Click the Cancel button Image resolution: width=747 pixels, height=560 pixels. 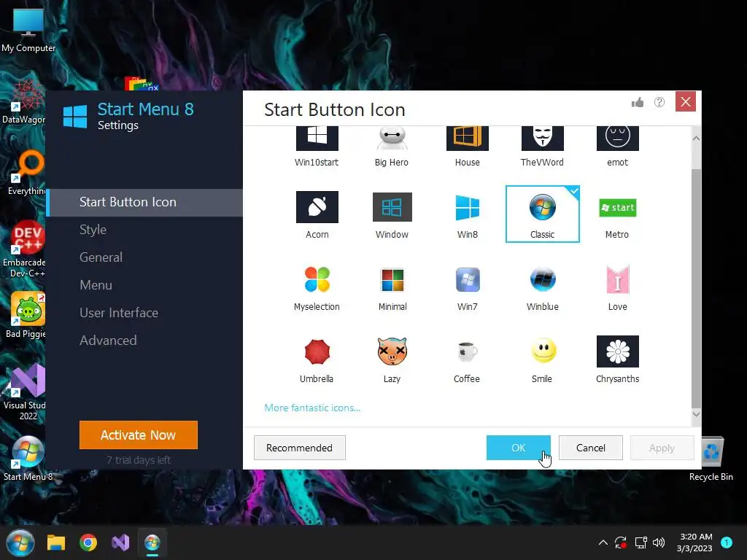click(x=591, y=448)
